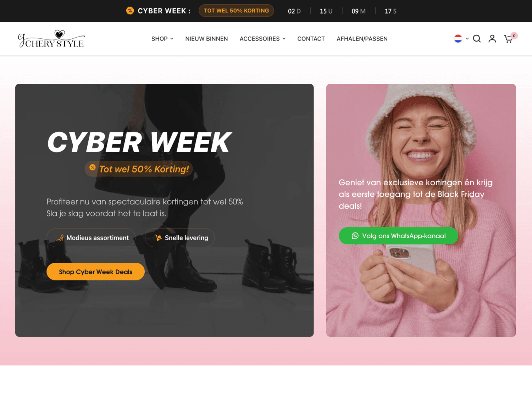Open the shopping cart icon
Viewport: 532px width, 394px height.
pos(509,39)
